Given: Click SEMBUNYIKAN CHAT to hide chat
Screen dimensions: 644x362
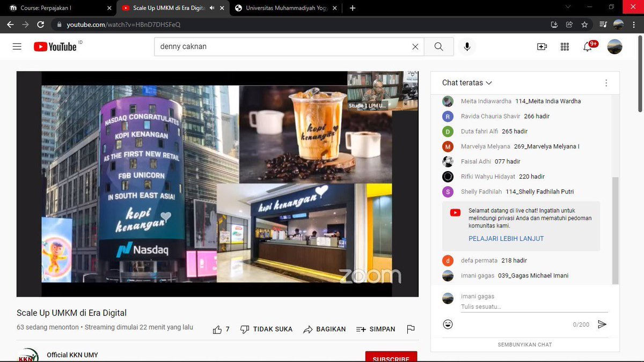Looking at the screenshot, I should click(x=525, y=344).
